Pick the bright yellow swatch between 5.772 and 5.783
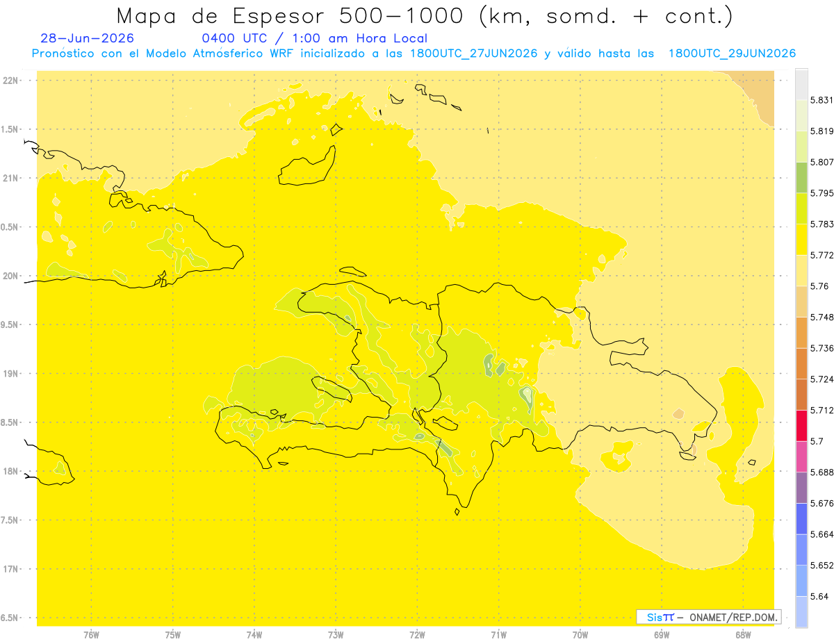This screenshot has width=834, height=644. pos(801,240)
